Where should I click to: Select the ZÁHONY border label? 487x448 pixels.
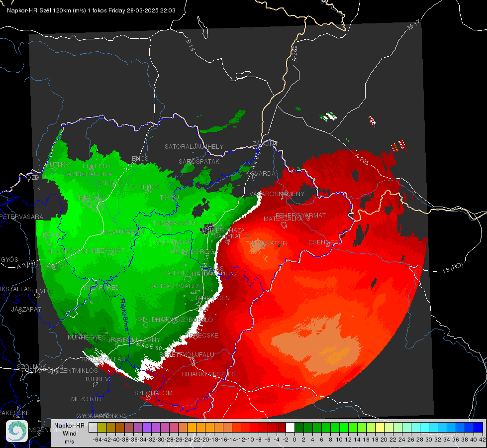tap(265, 144)
